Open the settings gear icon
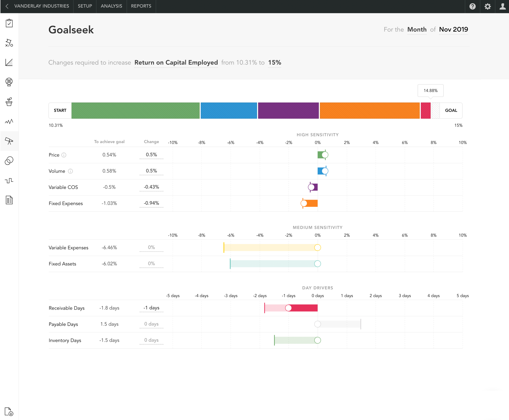Image resolution: width=509 pixels, height=420 pixels. tap(488, 6)
